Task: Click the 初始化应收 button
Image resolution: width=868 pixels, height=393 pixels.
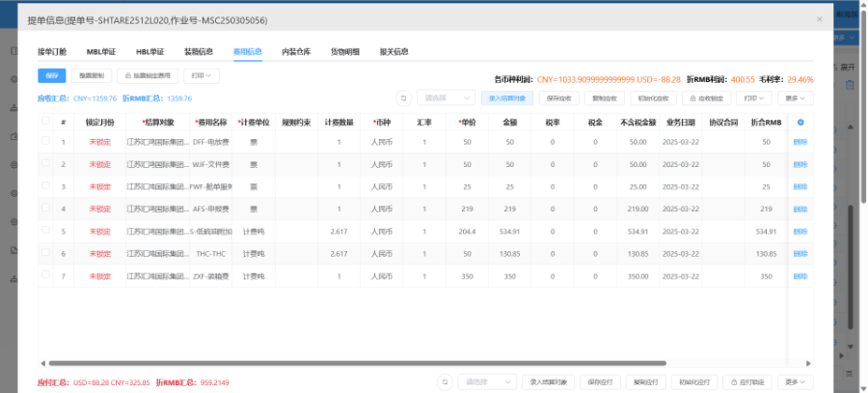Action: 653,98
